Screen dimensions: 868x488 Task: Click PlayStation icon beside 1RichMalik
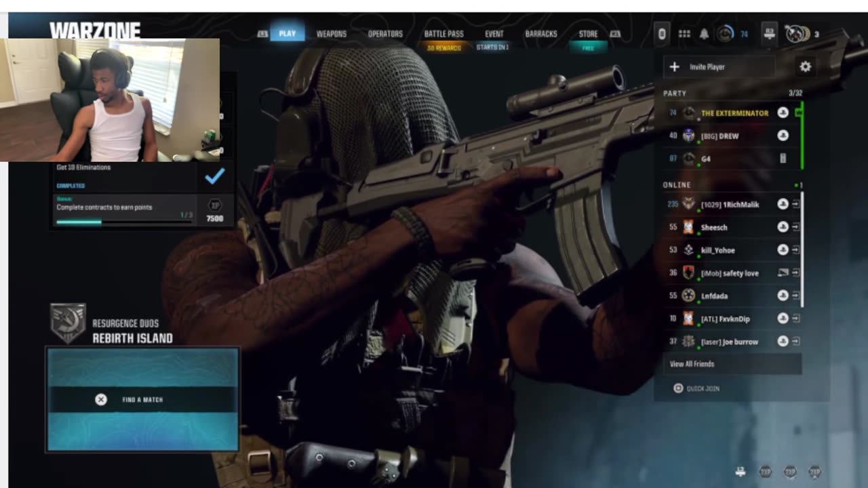point(783,204)
